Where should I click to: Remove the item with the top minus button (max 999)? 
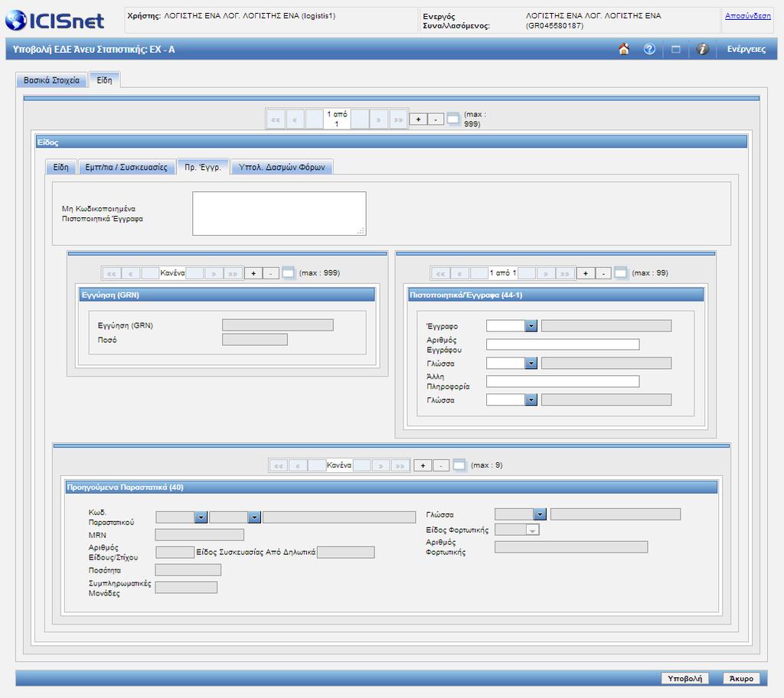click(x=436, y=119)
